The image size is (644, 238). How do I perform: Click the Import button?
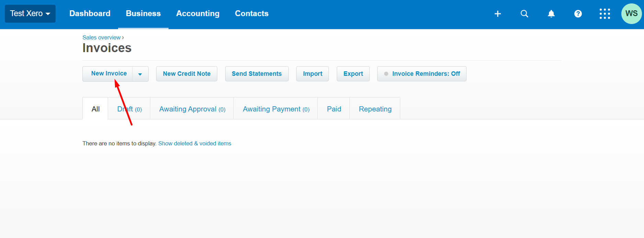(x=313, y=74)
